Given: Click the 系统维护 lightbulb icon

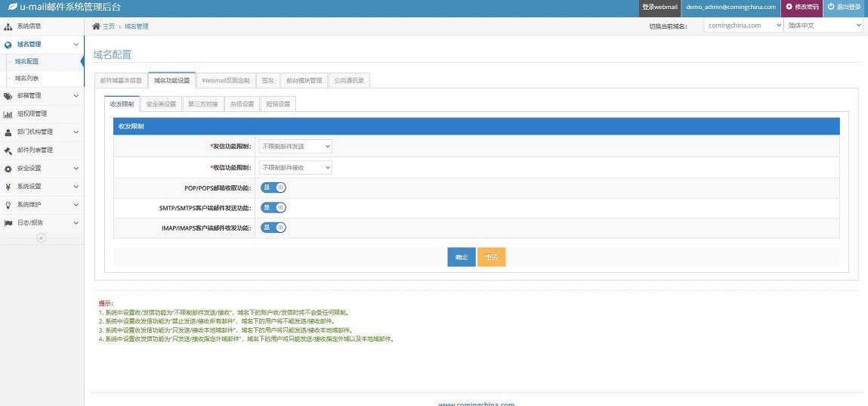Looking at the screenshot, I should [8, 205].
